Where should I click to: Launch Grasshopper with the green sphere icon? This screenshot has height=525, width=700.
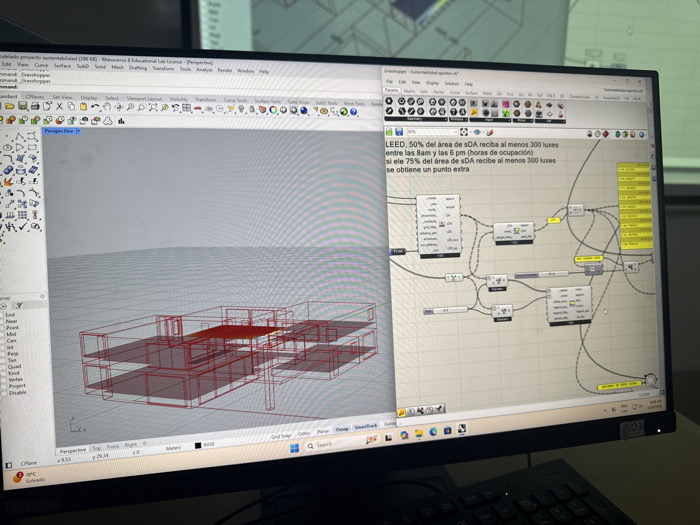[x=343, y=111]
